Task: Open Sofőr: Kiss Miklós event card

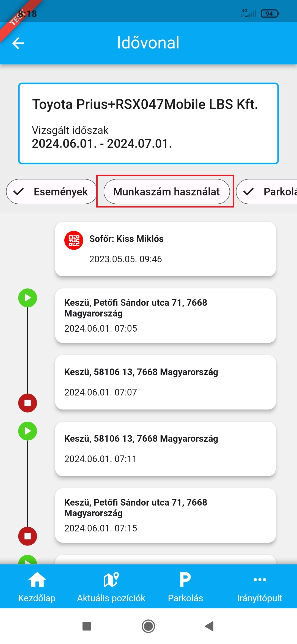Action: pyautogui.click(x=165, y=249)
